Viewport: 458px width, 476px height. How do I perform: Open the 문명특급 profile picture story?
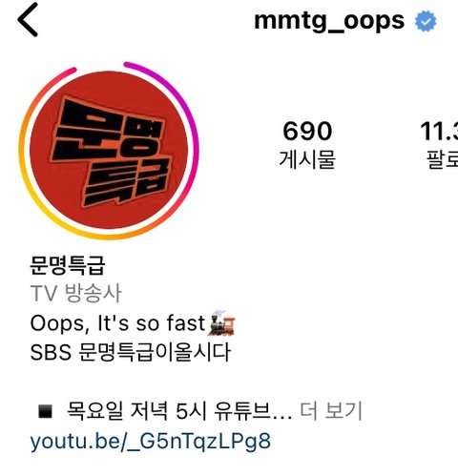109,150
